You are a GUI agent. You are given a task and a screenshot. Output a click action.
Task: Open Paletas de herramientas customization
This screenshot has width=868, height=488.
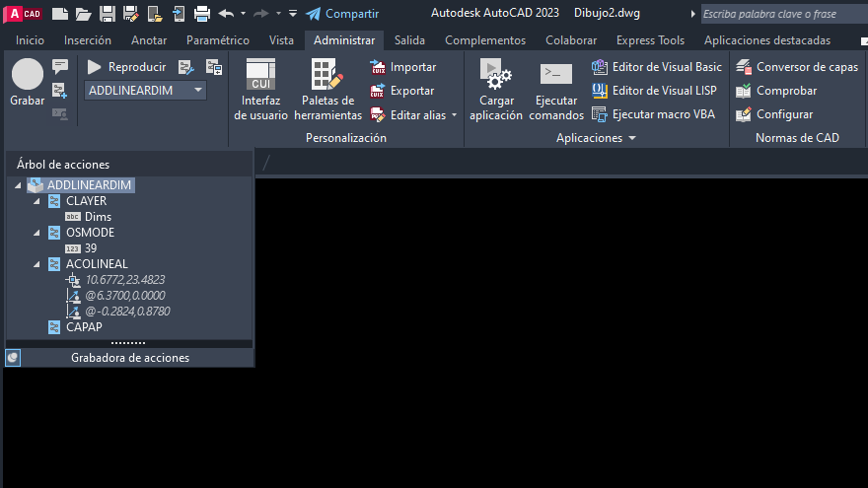[327, 89]
